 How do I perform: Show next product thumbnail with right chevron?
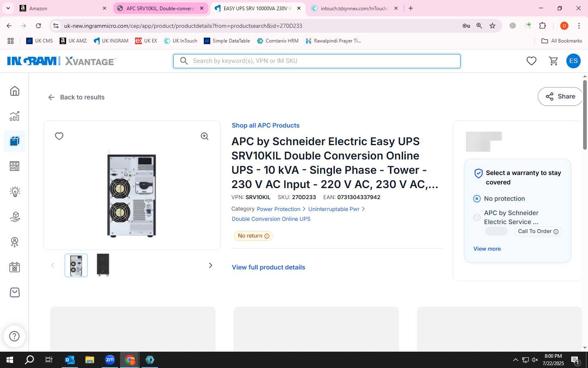click(211, 265)
